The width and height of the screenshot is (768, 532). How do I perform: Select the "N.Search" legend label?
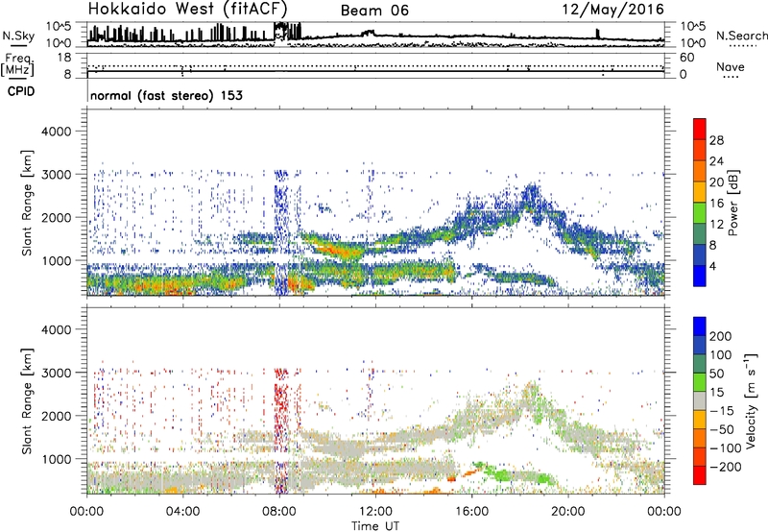[x=741, y=36]
